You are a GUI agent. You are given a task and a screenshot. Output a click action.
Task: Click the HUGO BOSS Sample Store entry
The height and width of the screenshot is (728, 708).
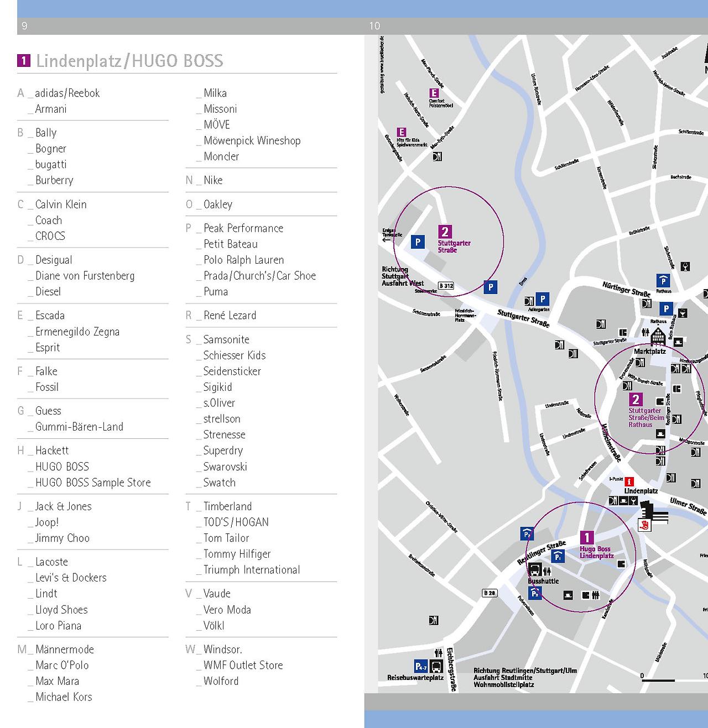coord(93,483)
